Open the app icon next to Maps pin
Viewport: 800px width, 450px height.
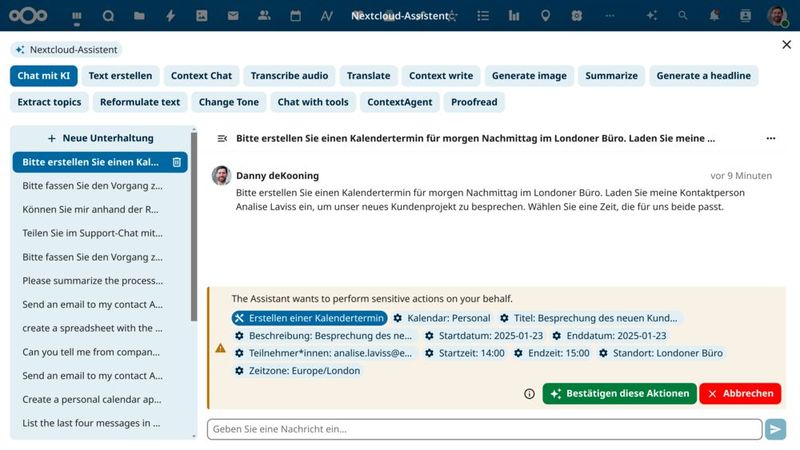point(577,16)
